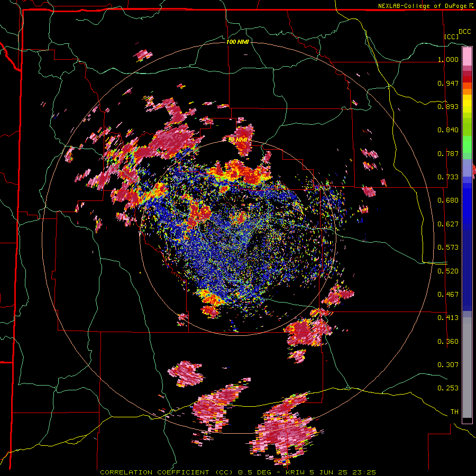The height and width of the screenshot is (476, 476).
Task: Pick the light pink segment at the top of the color bar
Action: click(x=467, y=56)
